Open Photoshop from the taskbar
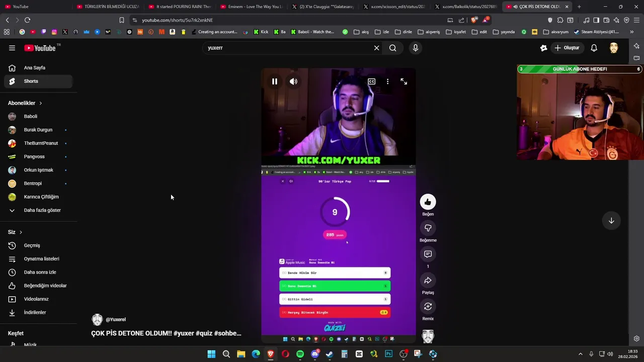The height and width of the screenshot is (362, 644). tap(388, 354)
